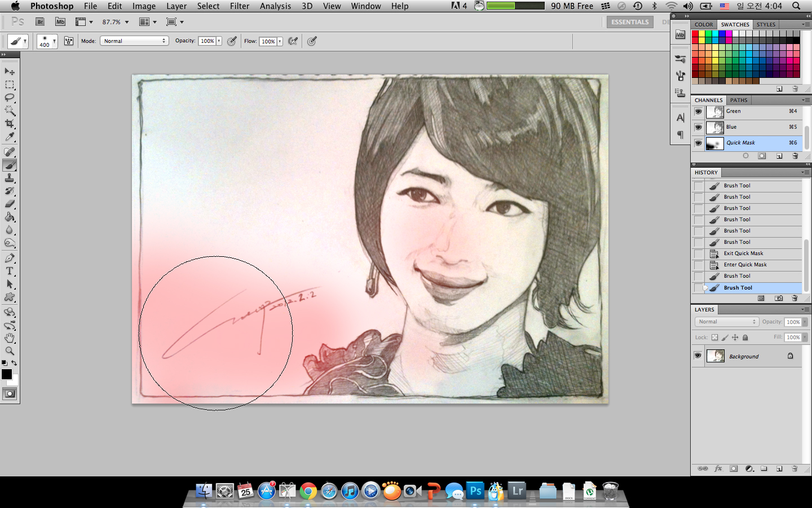Viewport: 812px width, 508px height.
Task: Click the Essentials workspace button
Action: coord(630,22)
